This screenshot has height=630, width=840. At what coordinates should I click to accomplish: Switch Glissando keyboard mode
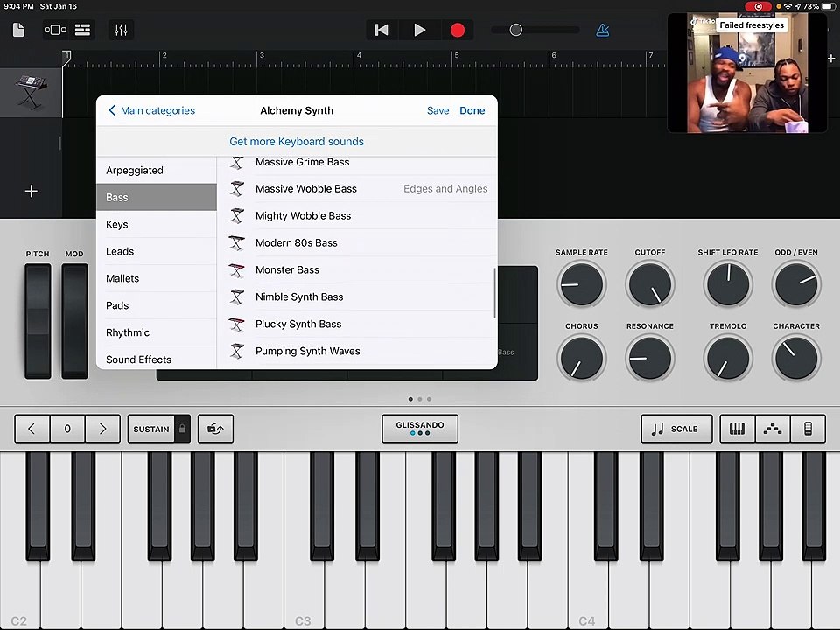point(419,429)
